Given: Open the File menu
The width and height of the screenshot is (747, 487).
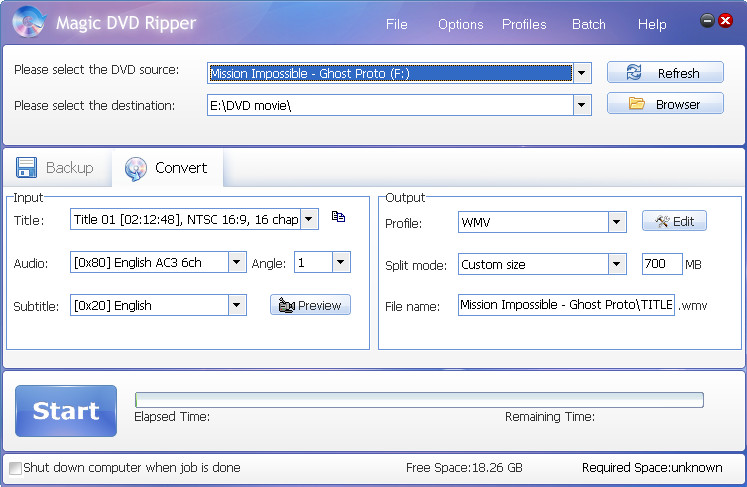Looking at the screenshot, I should click(396, 24).
